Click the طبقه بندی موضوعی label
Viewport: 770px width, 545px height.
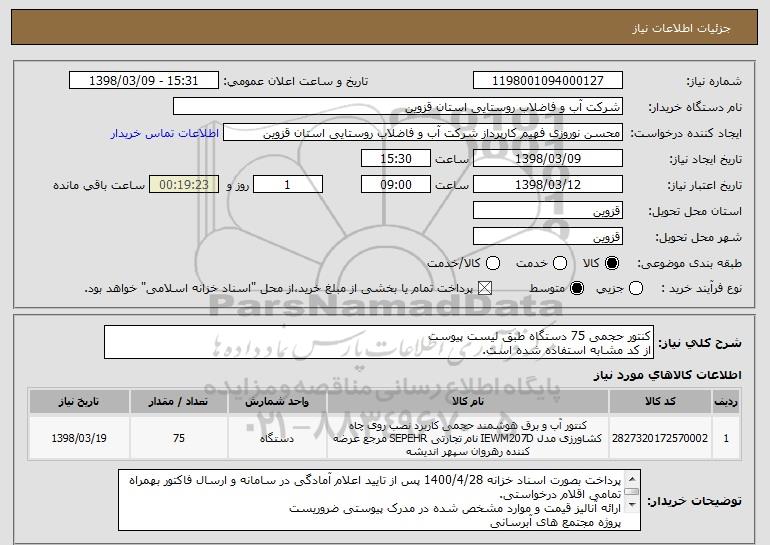(x=689, y=264)
